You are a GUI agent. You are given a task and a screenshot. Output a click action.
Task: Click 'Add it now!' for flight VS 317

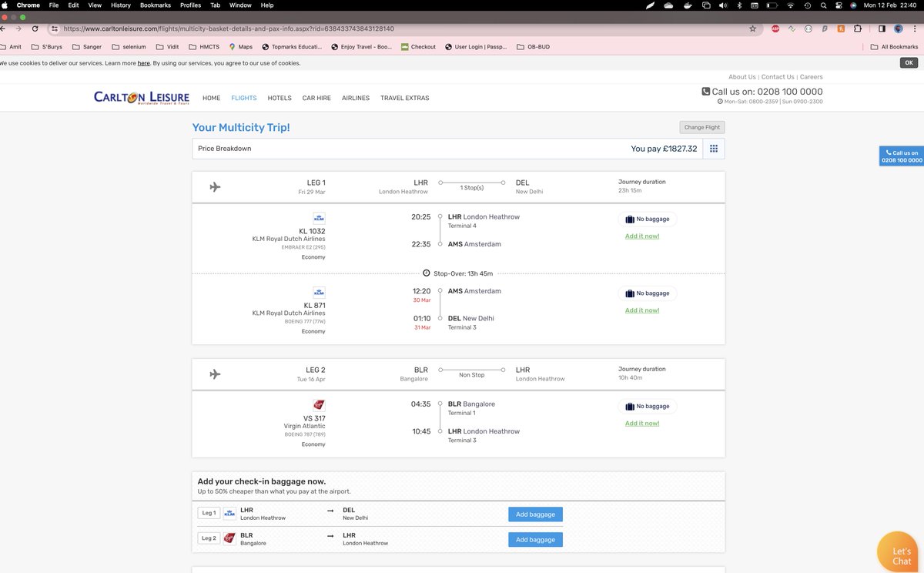642,424
